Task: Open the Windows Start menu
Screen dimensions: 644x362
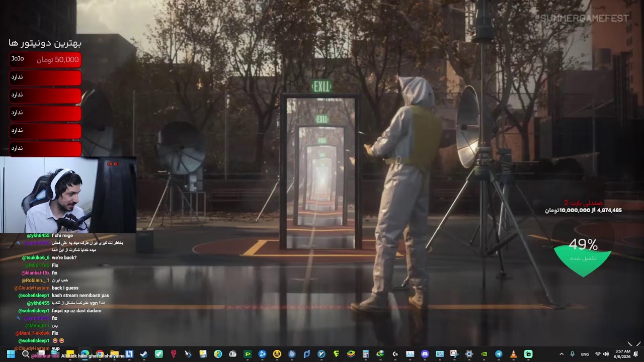Action: [11, 354]
